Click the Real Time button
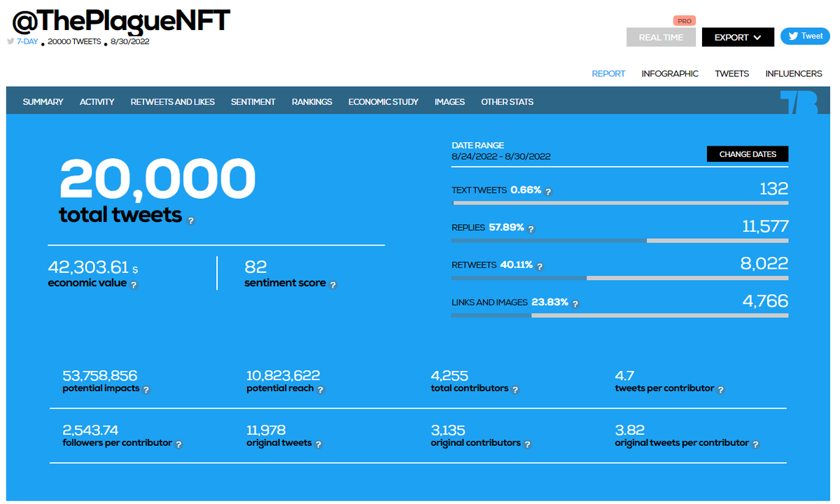840x504 pixels. coord(661,37)
